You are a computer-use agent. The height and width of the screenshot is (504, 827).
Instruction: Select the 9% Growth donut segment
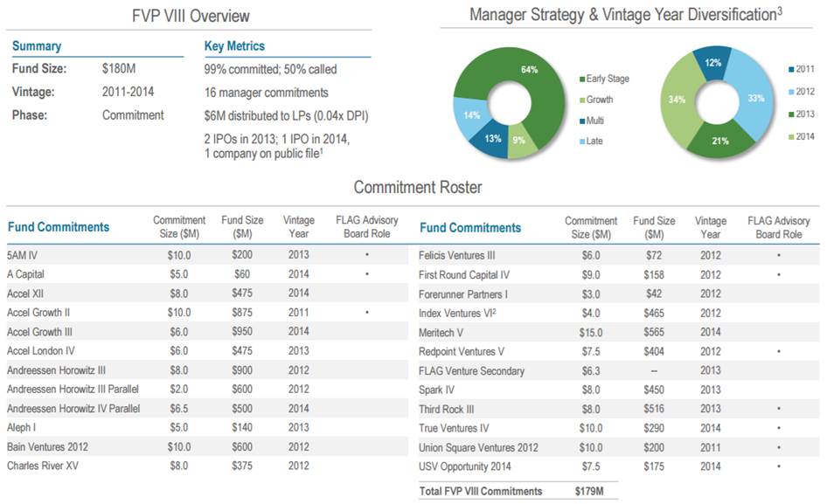coord(520,142)
